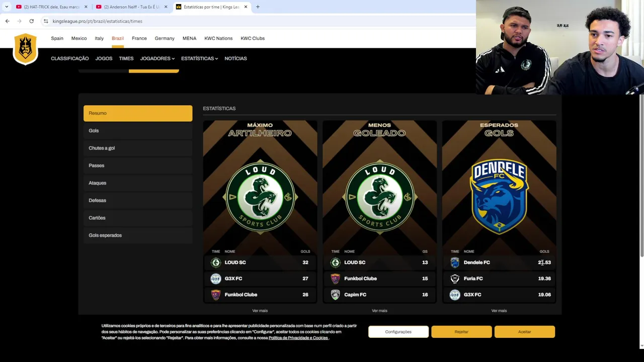Click Funkbol Clube logo in Artilheiro table
This screenshot has width=644, height=362.
point(216,295)
